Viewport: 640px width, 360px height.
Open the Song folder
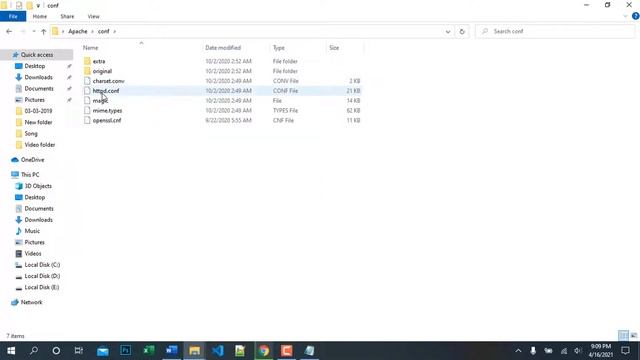point(31,133)
